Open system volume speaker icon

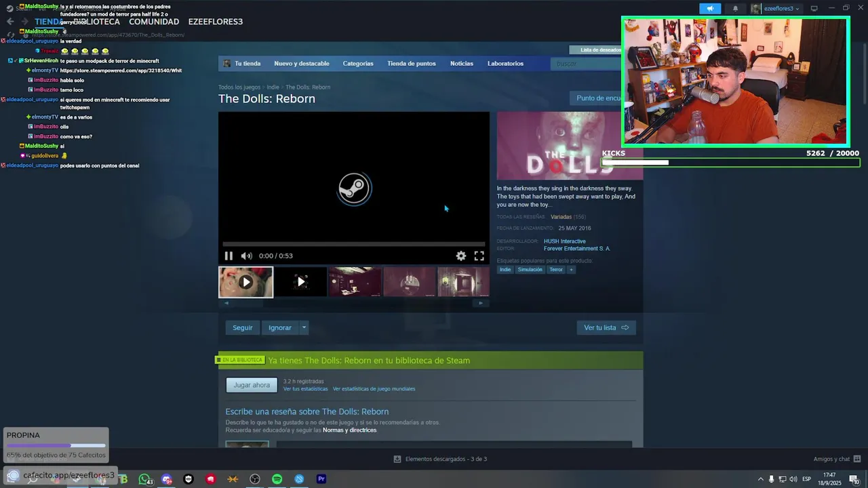pyautogui.click(x=793, y=479)
